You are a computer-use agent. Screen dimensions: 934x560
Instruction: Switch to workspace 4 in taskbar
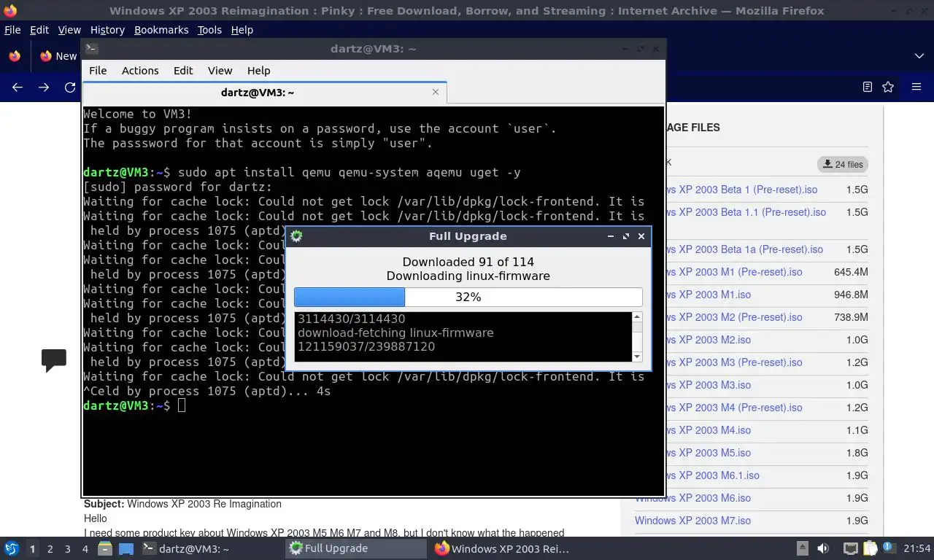point(85,549)
